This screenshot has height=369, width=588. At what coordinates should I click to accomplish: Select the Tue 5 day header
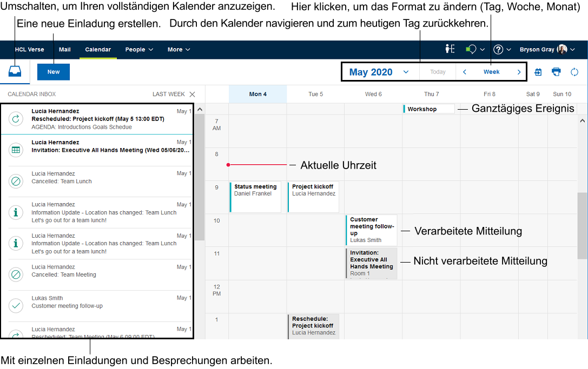(x=316, y=95)
